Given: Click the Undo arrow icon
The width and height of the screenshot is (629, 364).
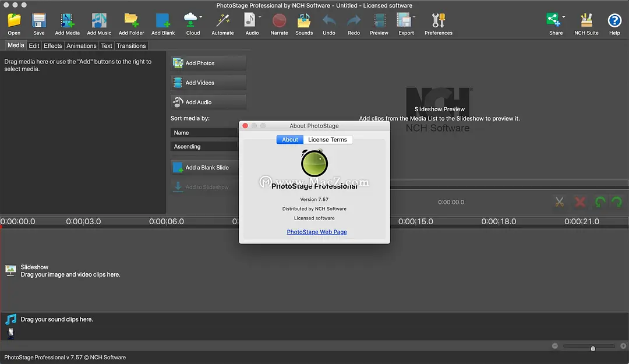Looking at the screenshot, I should 329,20.
